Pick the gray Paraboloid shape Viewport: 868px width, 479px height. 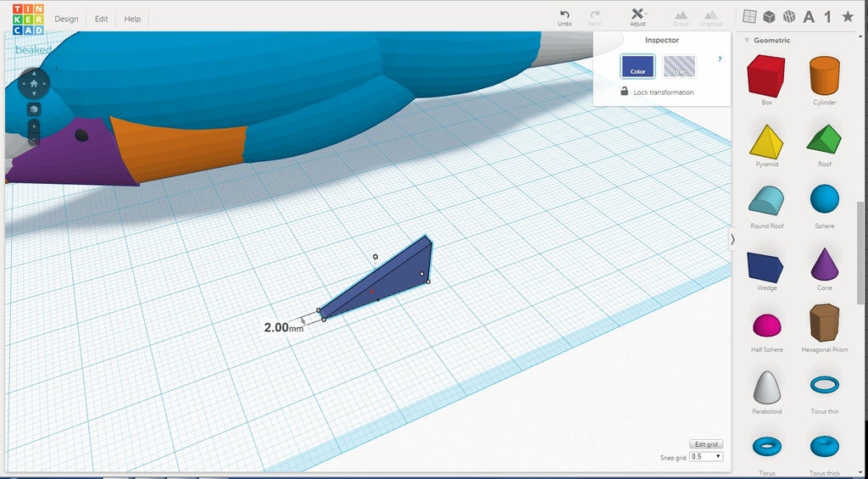766,387
